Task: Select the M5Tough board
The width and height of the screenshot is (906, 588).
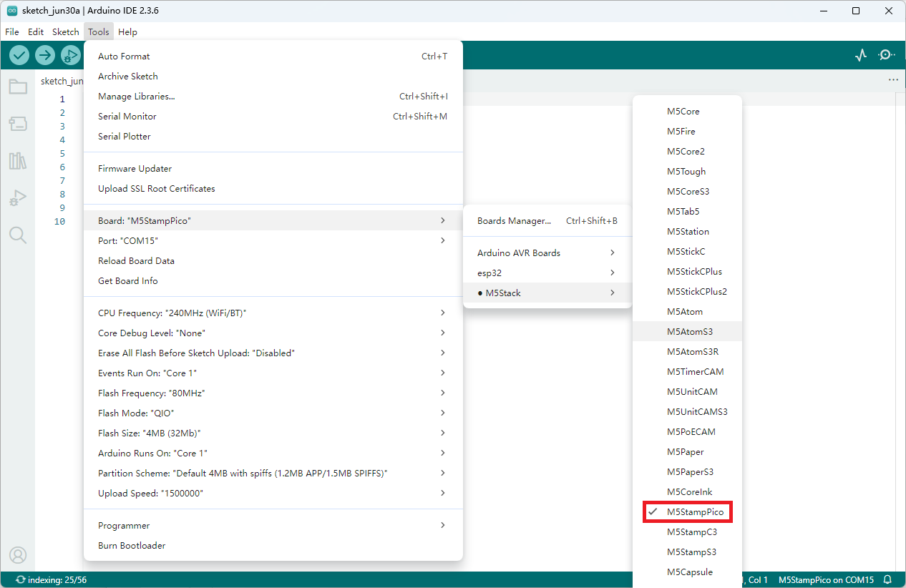Action: [687, 171]
